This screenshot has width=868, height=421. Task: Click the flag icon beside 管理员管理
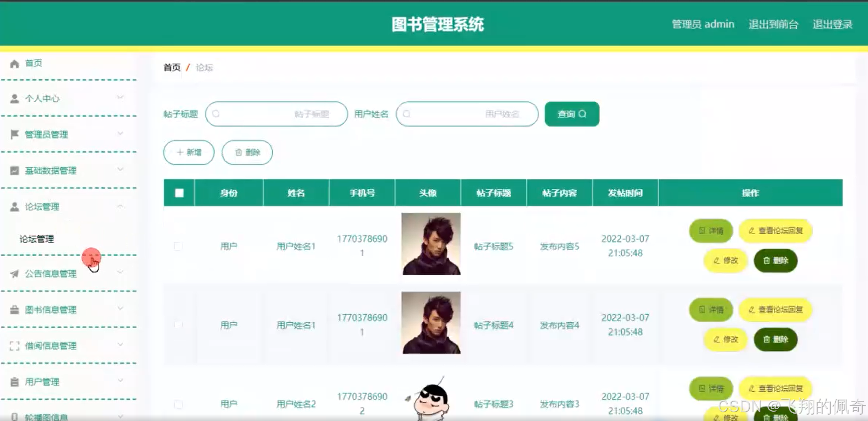(x=15, y=134)
